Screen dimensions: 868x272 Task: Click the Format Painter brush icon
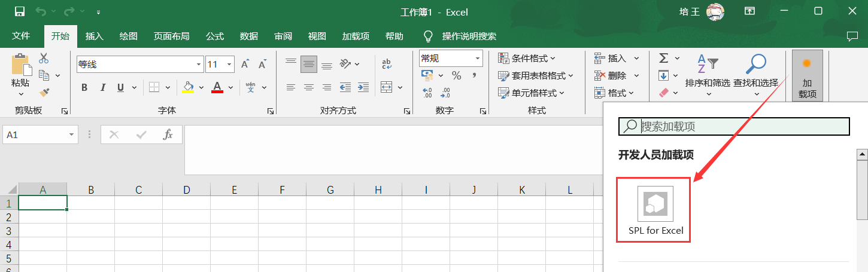pyautogui.click(x=44, y=92)
